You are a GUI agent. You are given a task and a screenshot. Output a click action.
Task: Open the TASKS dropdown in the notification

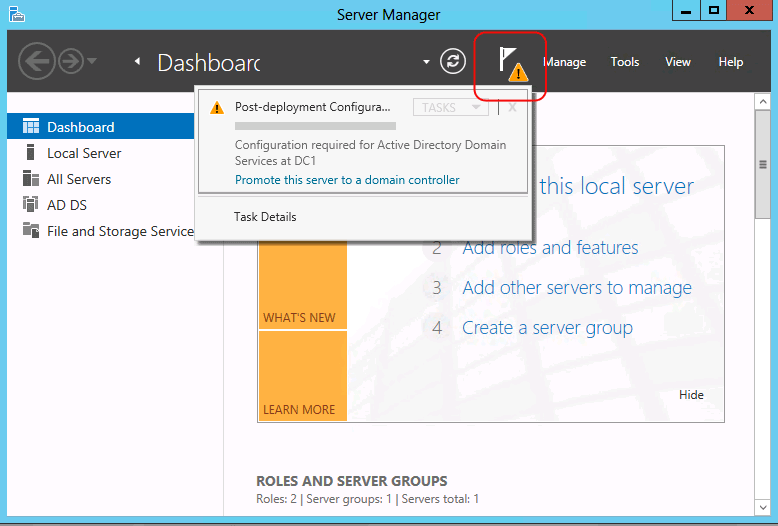pos(451,107)
